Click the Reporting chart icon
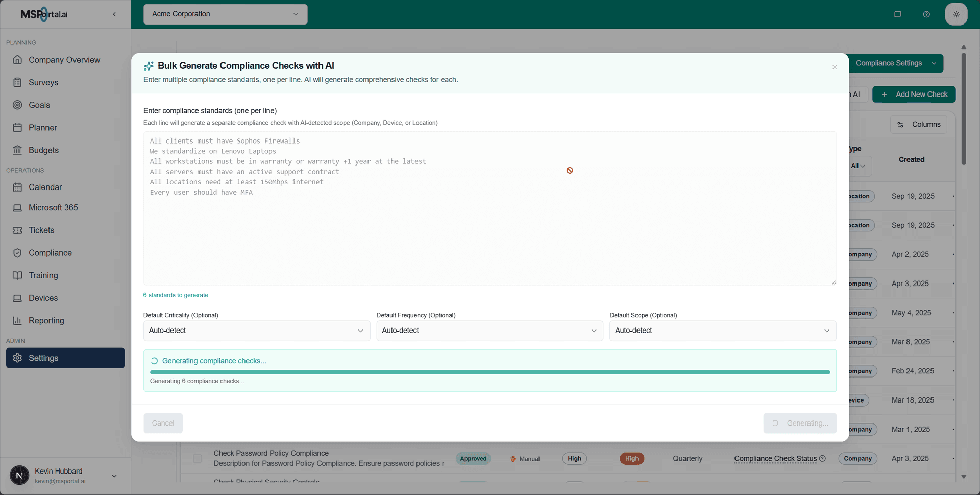The height and width of the screenshot is (495, 980). (x=18, y=320)
